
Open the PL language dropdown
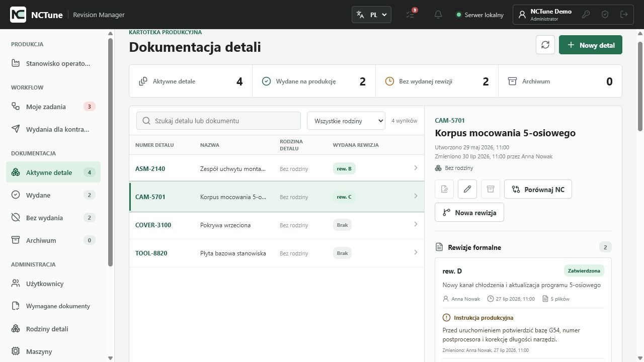pyautogui.click(x=371, y=15)
